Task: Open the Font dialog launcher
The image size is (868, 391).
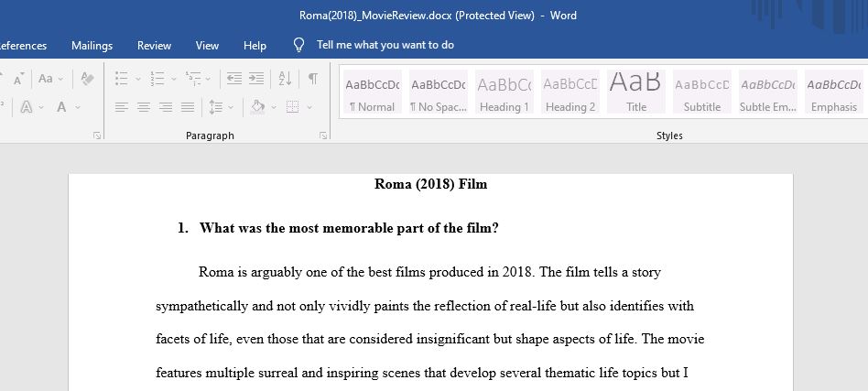Action: coord(97,136)
